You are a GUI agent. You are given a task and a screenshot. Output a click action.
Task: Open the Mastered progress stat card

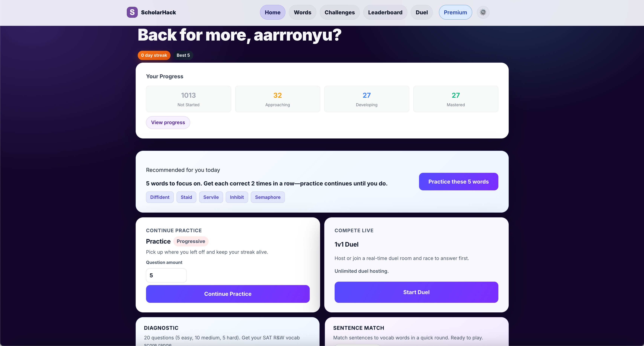455,99
